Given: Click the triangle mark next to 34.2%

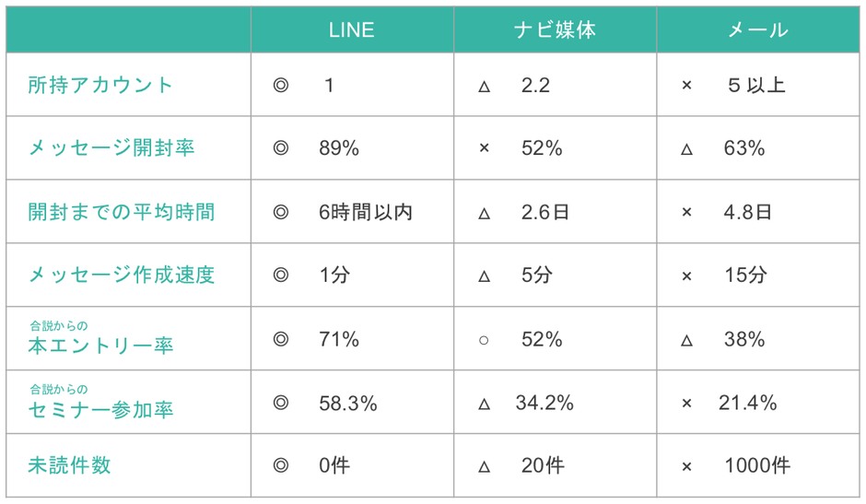Looking at the screenshot, I should pos(484,404).
